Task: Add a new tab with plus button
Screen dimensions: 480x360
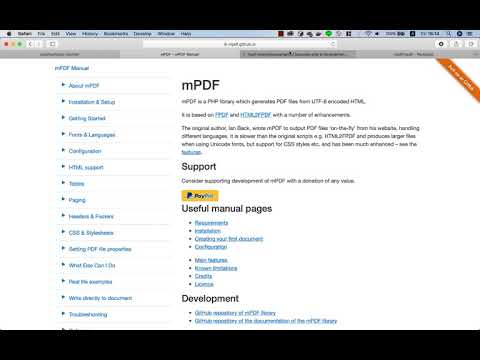Action: coord(476,54)
